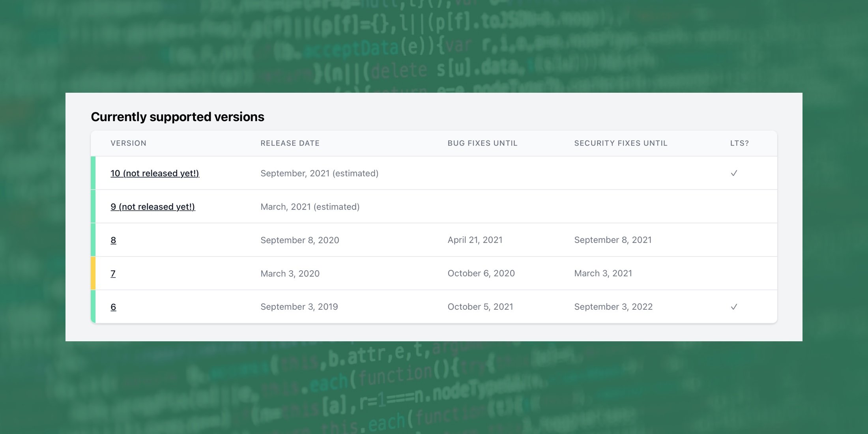Sort by the VERSION column header
The image size is (868, 434).
(129, 143)
